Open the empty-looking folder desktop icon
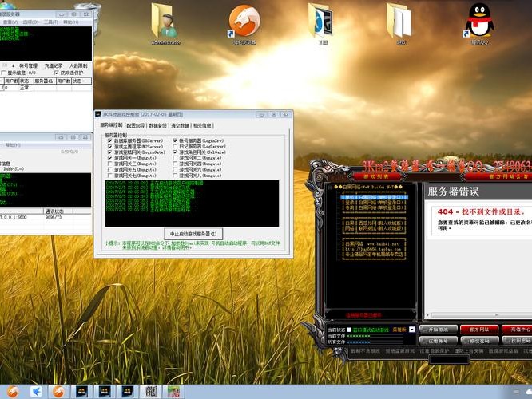The height and width of the screenshot is (399, 532). tap(401, 24)
